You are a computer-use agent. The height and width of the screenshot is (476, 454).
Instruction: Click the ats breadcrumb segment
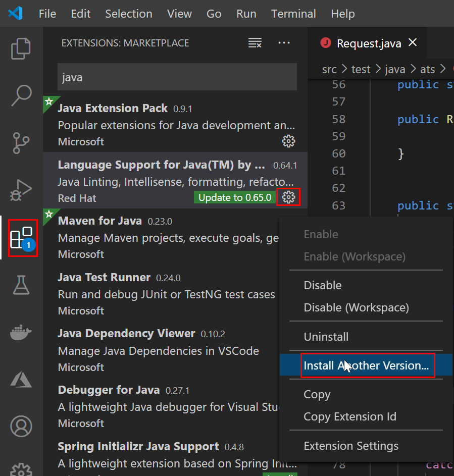tap(428, 70)
